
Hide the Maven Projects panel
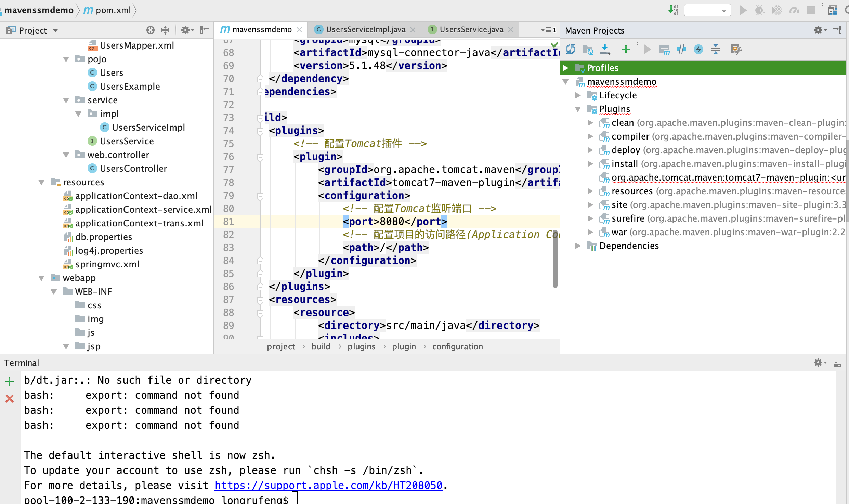pyautogui.click(x=838, y=30)
